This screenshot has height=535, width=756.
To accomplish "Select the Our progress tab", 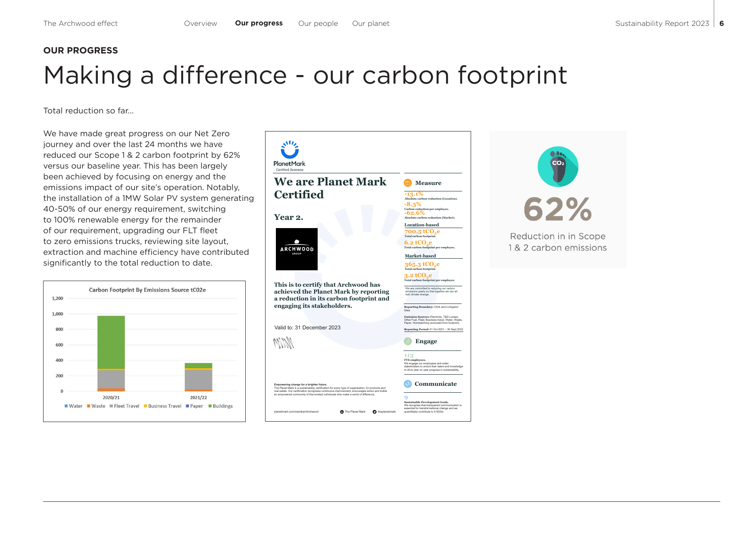I will (x=259, y=23).
